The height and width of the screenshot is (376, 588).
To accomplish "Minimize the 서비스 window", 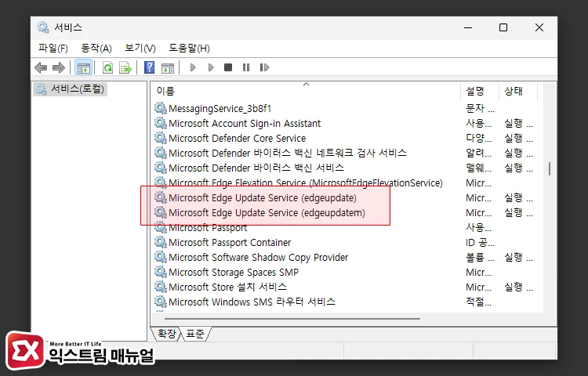I will point(468,27).
